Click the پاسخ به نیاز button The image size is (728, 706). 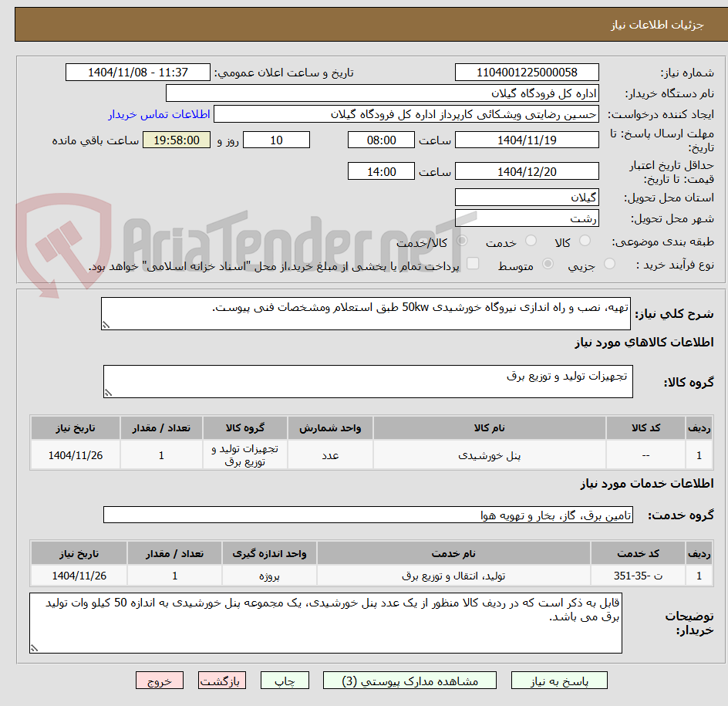[559, 681]
